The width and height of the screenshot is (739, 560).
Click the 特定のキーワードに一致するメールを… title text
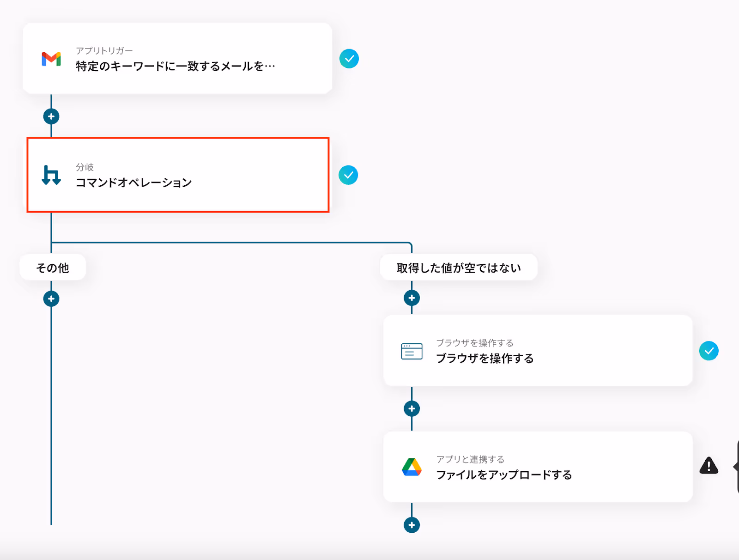pos(176,66)
